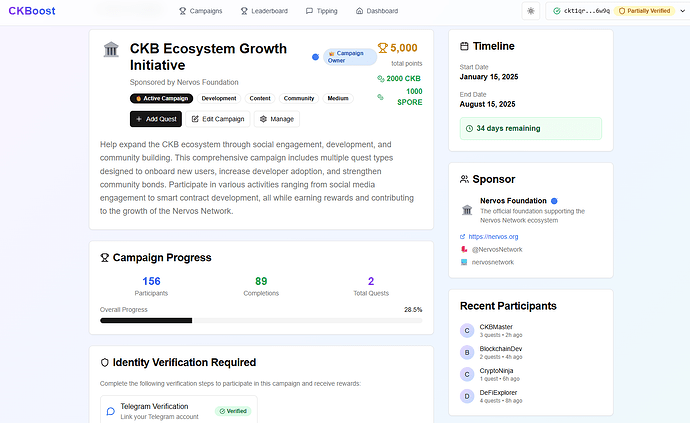
Task: Click the calendar icon in Timeline heading
Action: coord(464,46)
